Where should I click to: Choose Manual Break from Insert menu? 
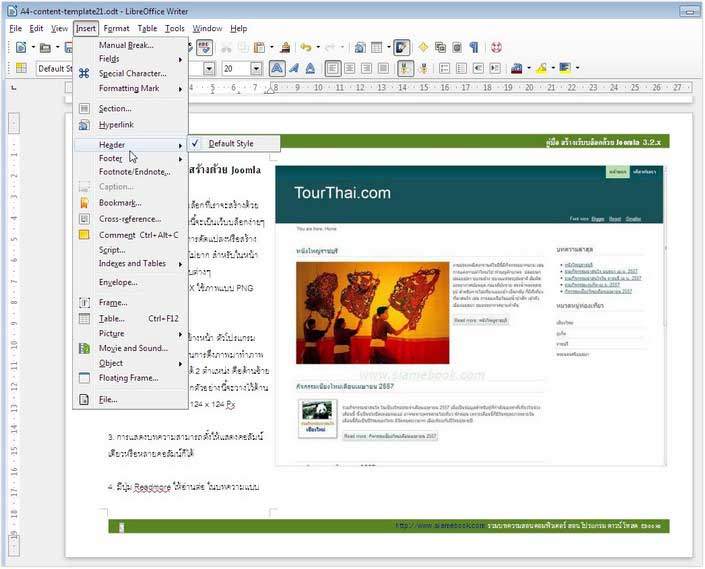click(x=130, y=45)
